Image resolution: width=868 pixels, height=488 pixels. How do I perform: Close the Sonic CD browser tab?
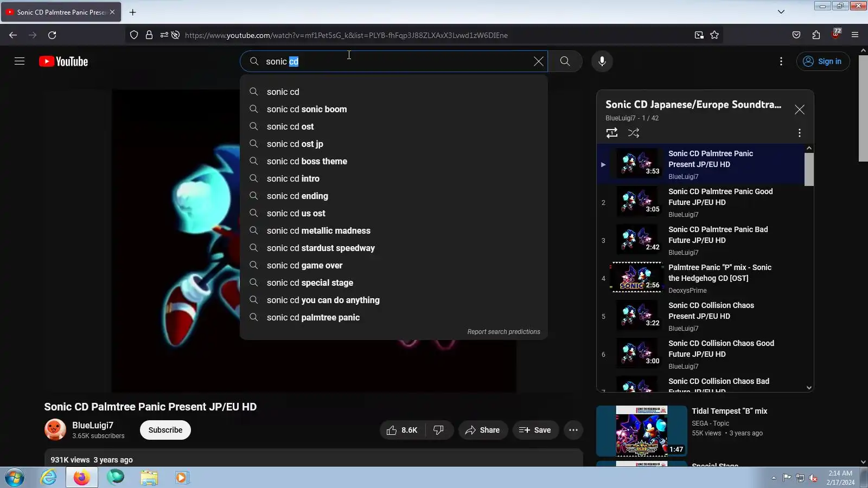(x=112, y=12)
